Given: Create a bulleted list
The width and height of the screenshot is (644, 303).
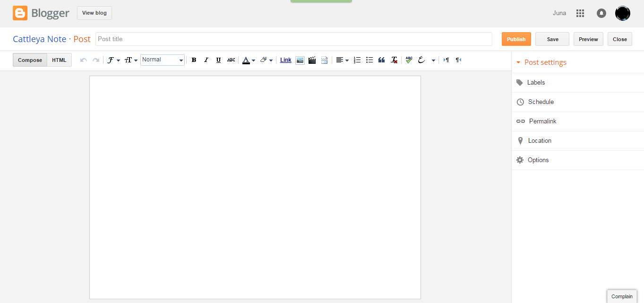Looking at the screenshot, I should 369,60.
